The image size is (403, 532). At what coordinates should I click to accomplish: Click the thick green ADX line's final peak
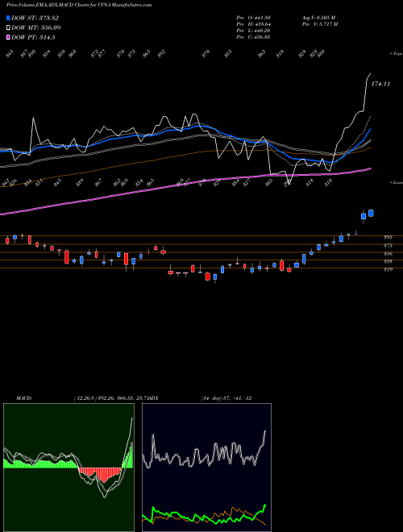point(264,505)
